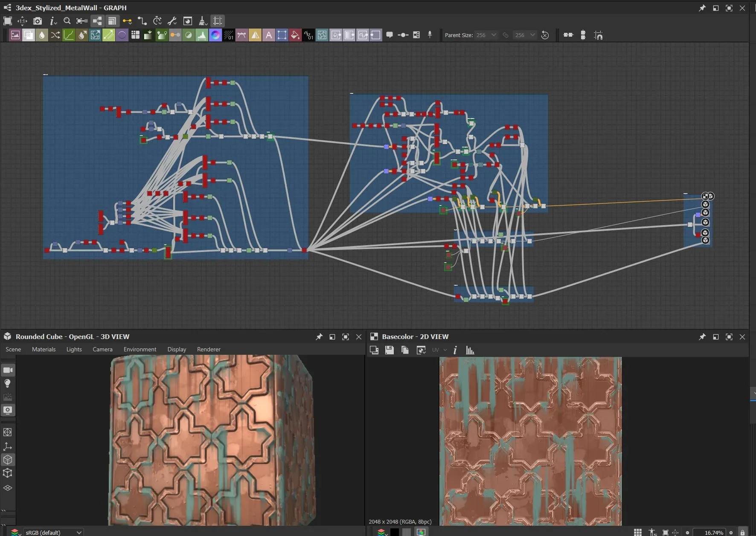
Task: Enable node snapping with the magnet icon
Action: (x=599, y=35)
